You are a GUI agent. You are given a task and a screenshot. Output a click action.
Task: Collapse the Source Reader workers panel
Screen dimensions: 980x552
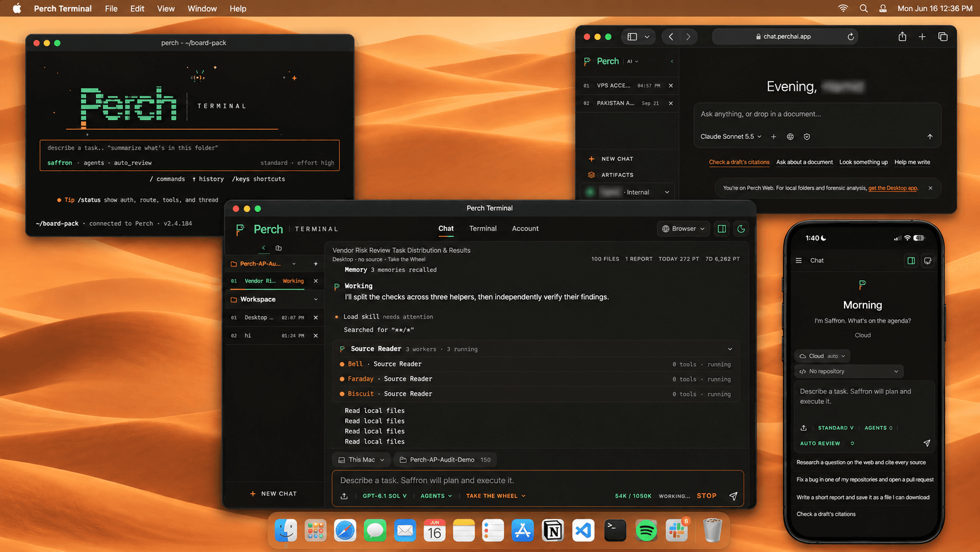point(729,349)
